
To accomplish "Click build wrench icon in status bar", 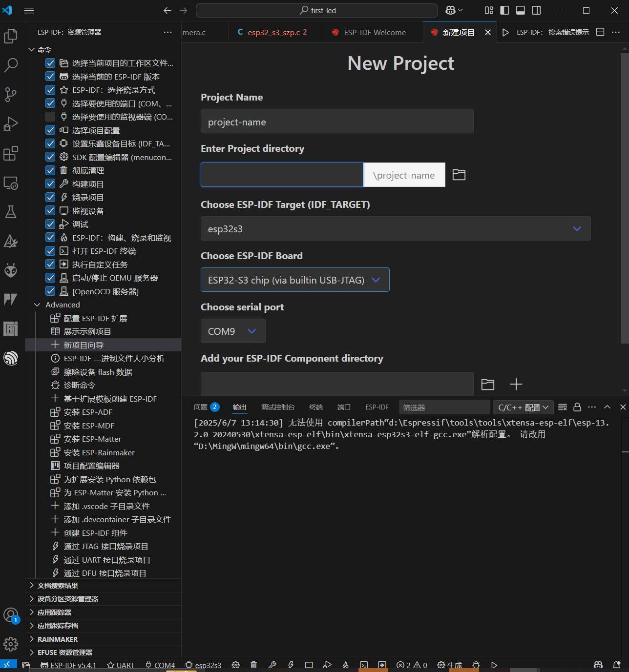I will click(273, 665).
